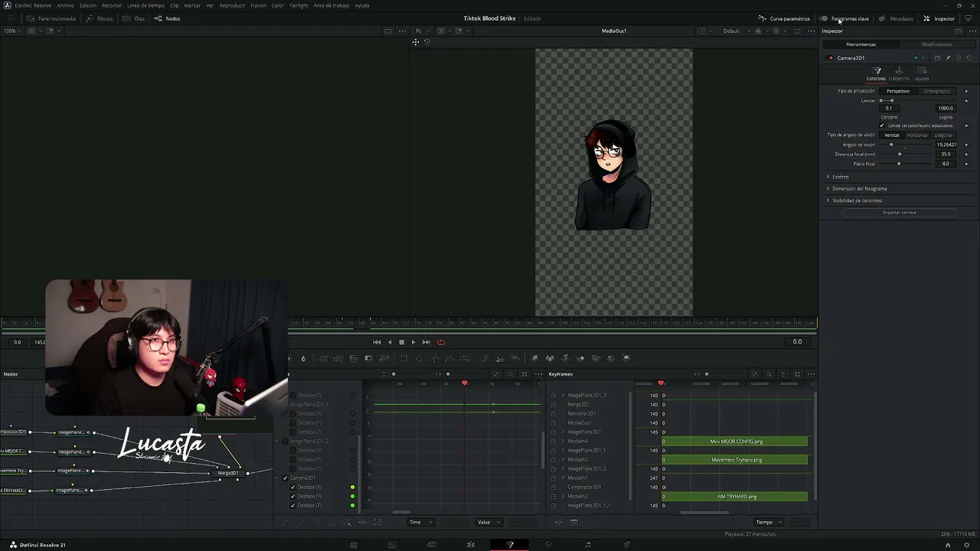980x551 pixels.
Task: Play forward in the transport controls
Action: (413, 342)
